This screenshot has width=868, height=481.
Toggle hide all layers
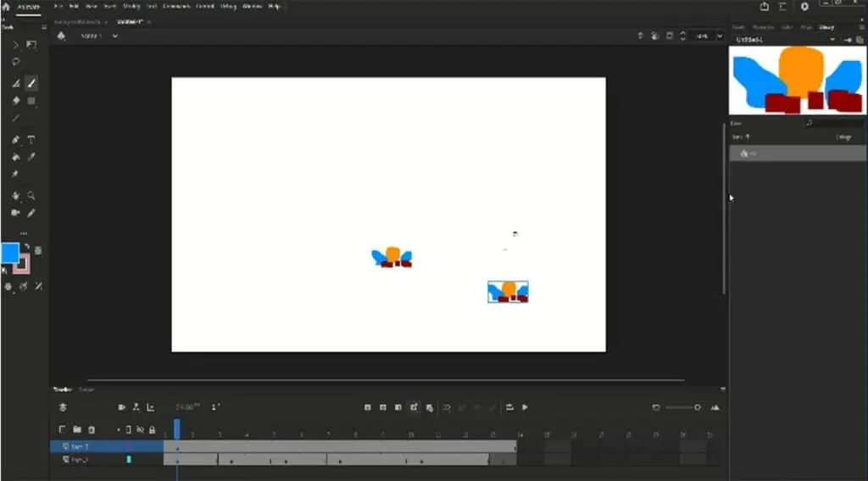click(x=140, y=429)
